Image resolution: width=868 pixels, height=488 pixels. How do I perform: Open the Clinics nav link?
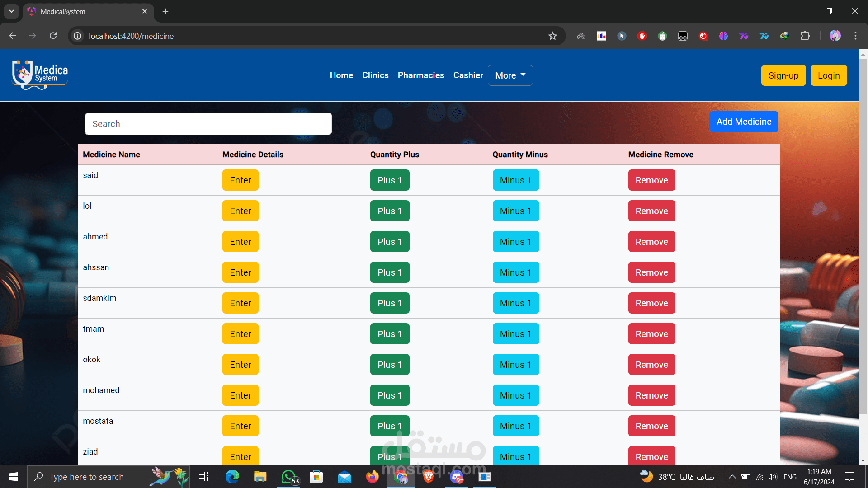click(x=375, y=75)
